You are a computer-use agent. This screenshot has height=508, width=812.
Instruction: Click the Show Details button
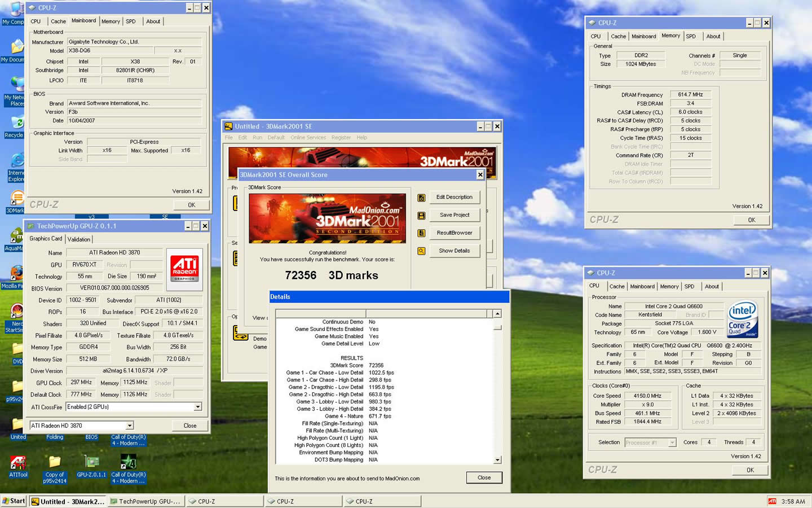coord(454,251)
